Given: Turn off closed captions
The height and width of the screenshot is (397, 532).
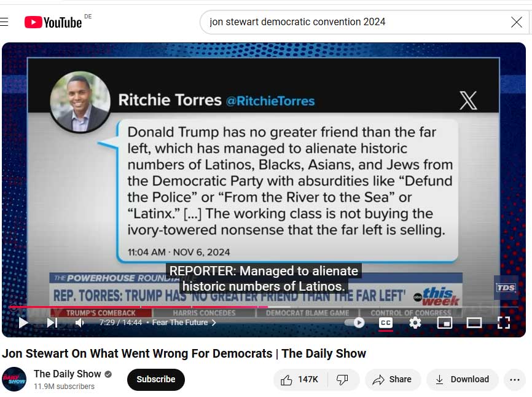Looking at the screenshot, I should [x=386, y=323].
